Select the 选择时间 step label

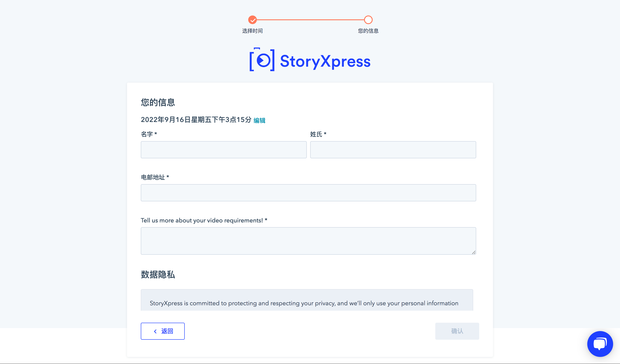[x=253, y=31]
